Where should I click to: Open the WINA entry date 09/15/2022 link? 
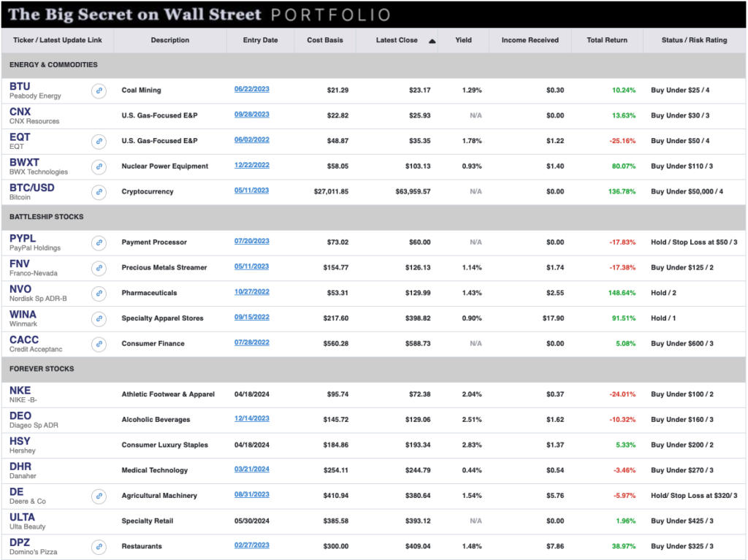tap(251, 317)
